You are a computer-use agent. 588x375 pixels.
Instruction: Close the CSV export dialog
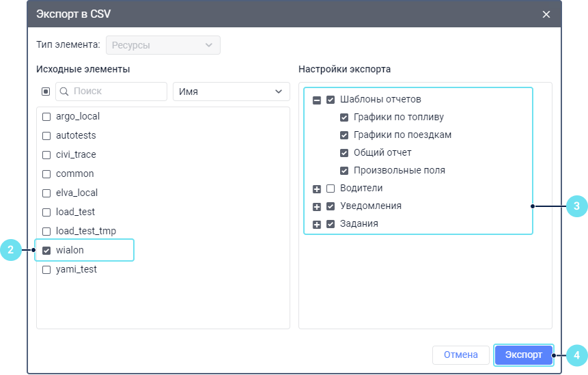coord(546,14)
